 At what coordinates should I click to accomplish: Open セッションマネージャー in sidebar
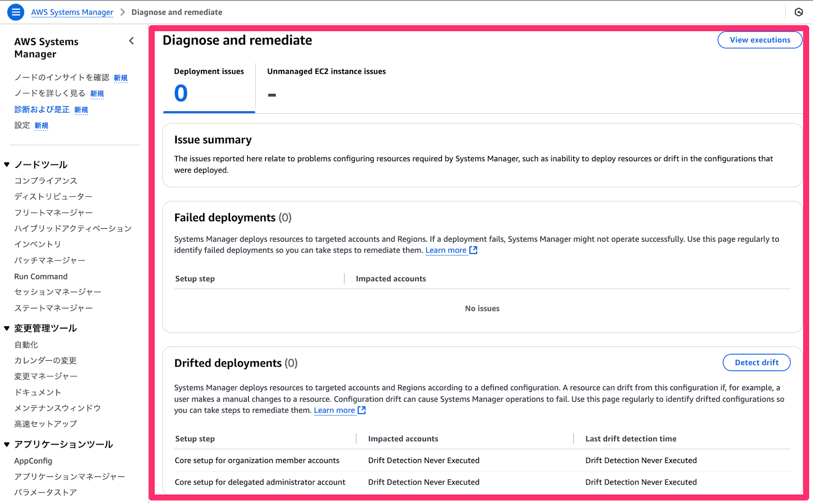click(58, 292)
